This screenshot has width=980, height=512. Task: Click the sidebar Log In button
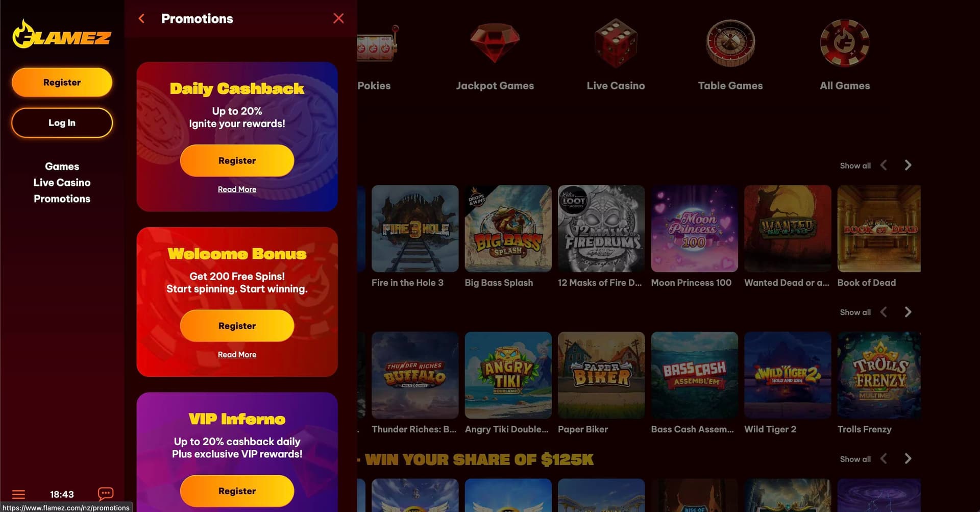tap(62, 123)
